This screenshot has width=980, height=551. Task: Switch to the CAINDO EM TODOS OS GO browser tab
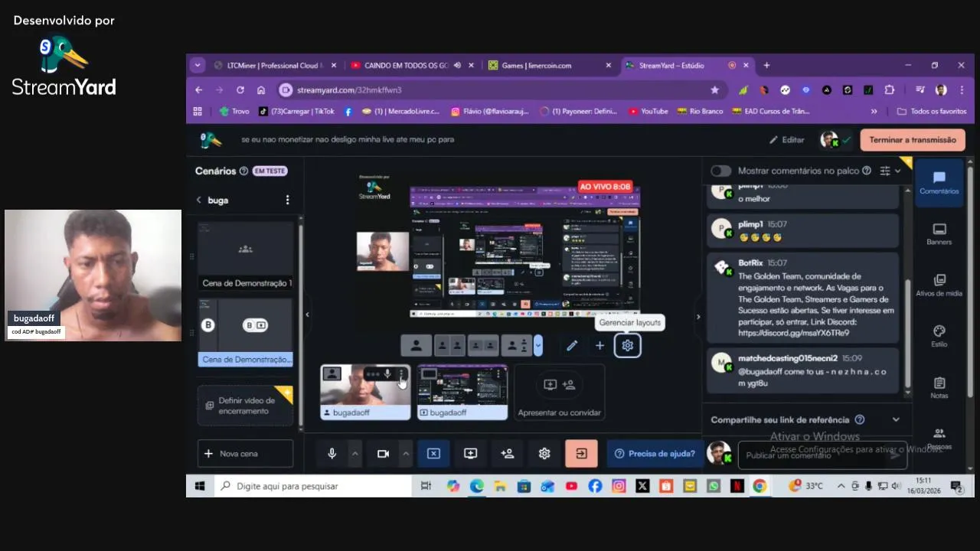(406, 65)
